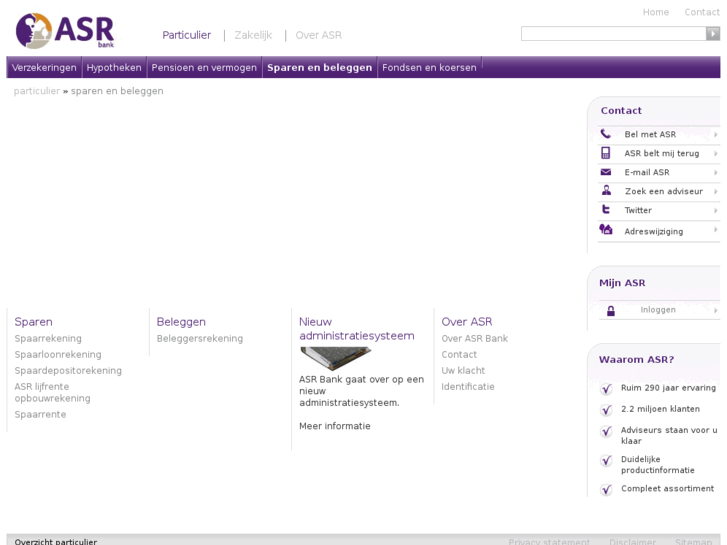Image resolution: width=727 pixels, height=545 pixels.
Task: Click the Adreswijziging icon
Action: (x=606, y=230)
